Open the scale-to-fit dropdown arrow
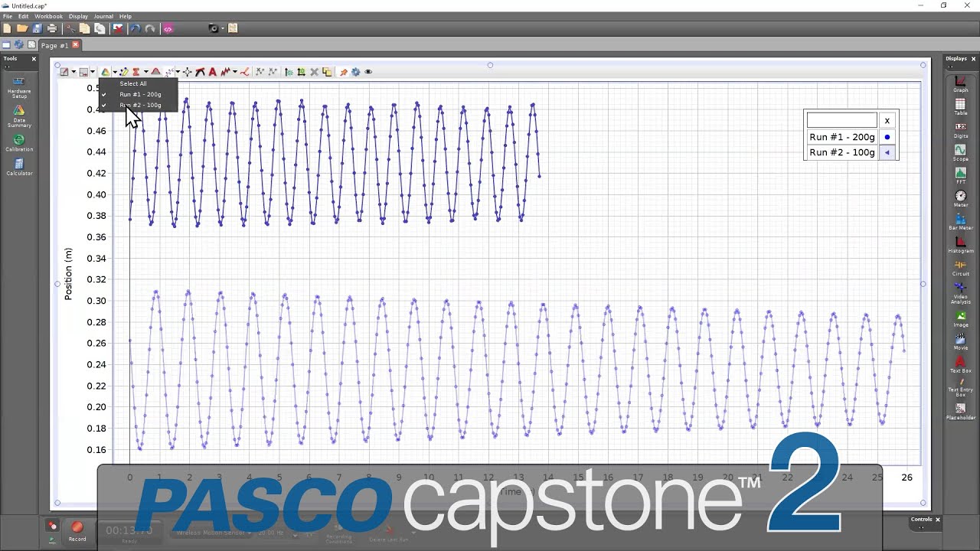This screenshot has width=980, height=551. pyautogui.click(x=73, y=72)
